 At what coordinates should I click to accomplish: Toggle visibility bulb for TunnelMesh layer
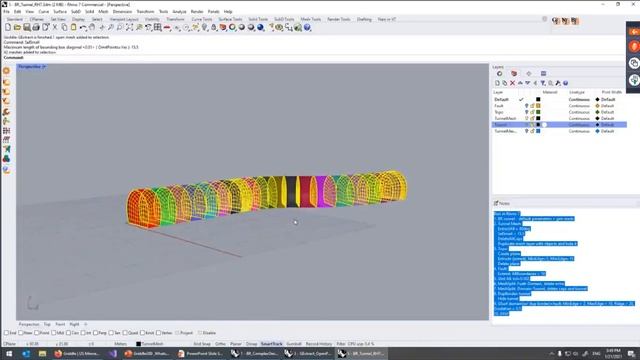pos(527,118)
